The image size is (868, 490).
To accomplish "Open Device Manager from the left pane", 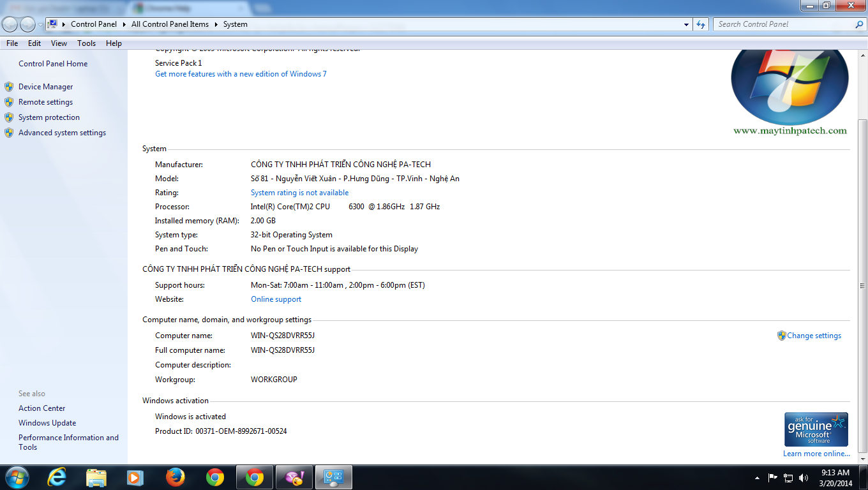I will click(x=45, y=87).
